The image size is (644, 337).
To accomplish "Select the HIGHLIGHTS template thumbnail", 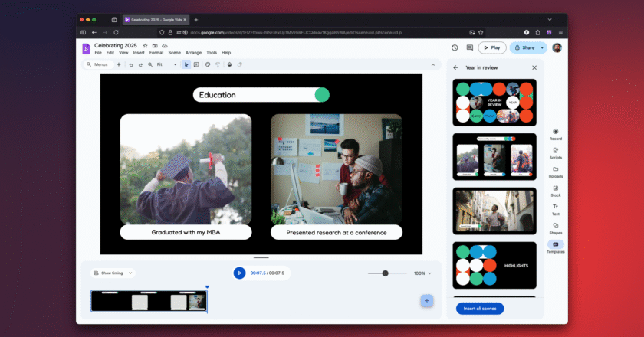I will 495,265.
